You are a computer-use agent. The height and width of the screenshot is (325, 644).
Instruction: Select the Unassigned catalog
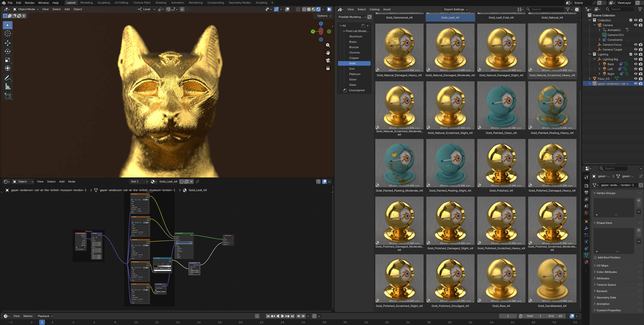pos(356,90)
